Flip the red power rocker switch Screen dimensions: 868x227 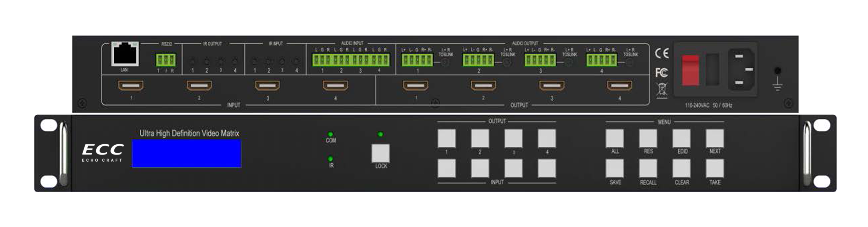tap(690, 71)
